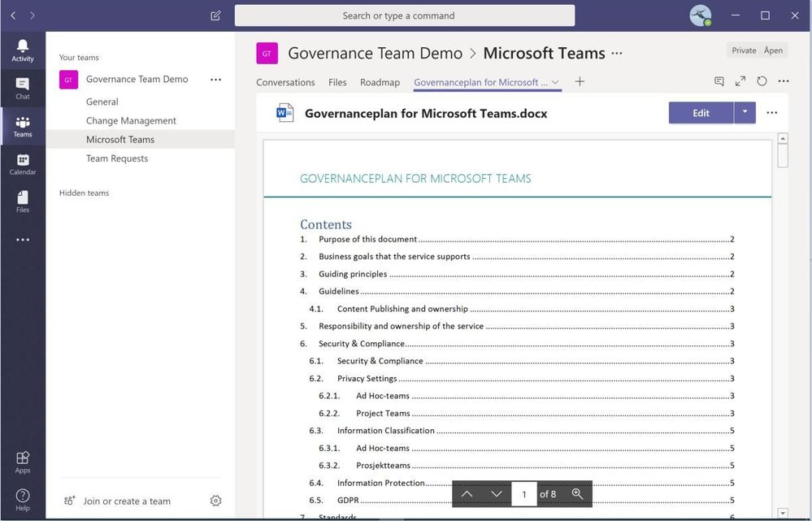The image size is (812, 521).
Task: Open contents entry Responsibility and ownership of the service
Action: (517, 326)
